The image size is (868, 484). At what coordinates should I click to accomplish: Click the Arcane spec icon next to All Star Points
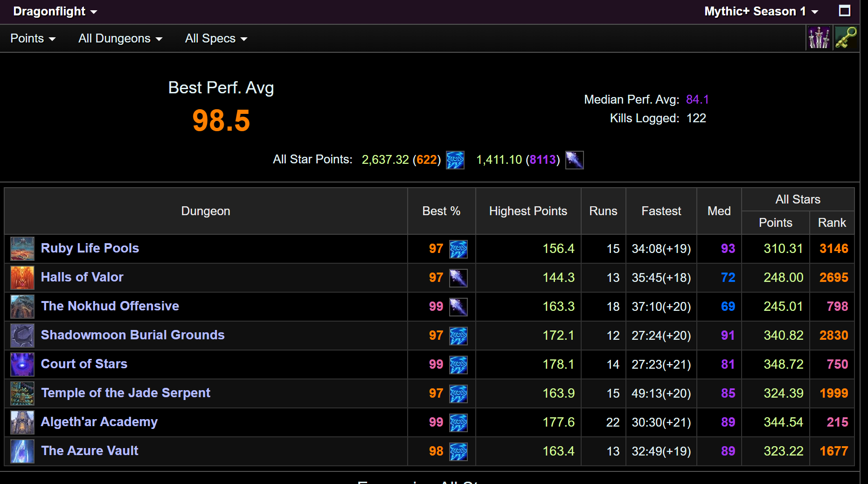[455, 160]
